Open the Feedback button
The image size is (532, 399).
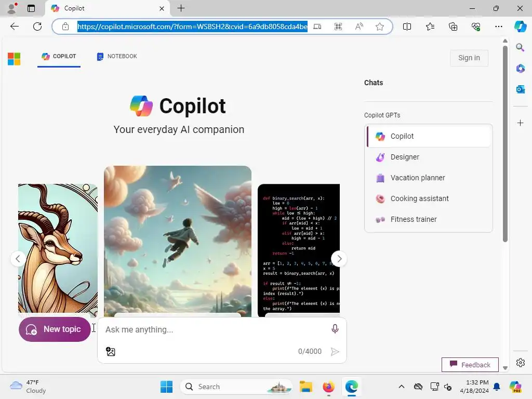pyautogui.click(x=470, y=365)
